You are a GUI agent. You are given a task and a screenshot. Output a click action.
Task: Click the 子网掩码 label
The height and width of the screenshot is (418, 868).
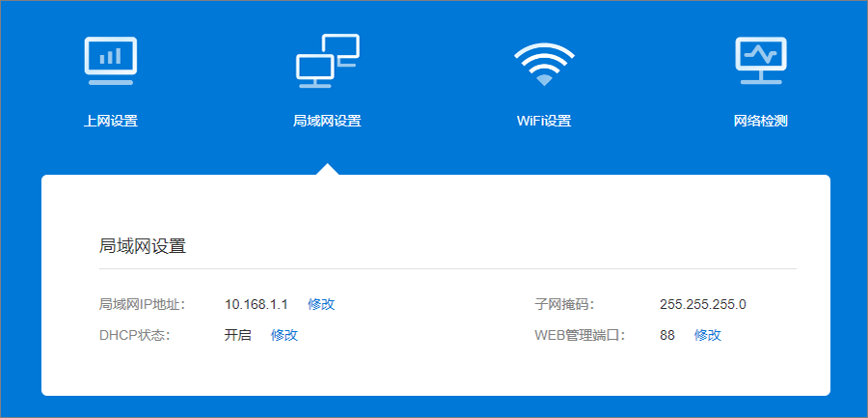pyautogui.click(x=564, y=304)
